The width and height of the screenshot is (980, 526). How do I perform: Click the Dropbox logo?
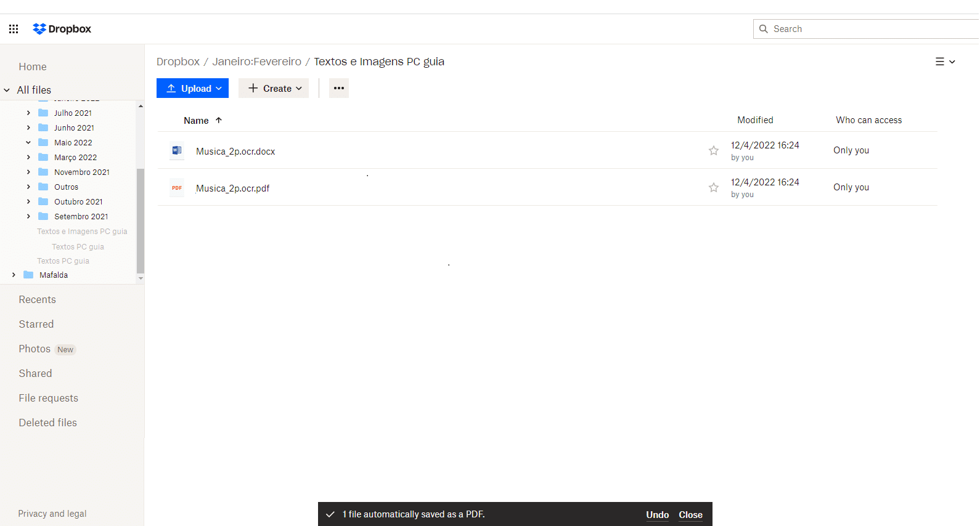(62, 29)
